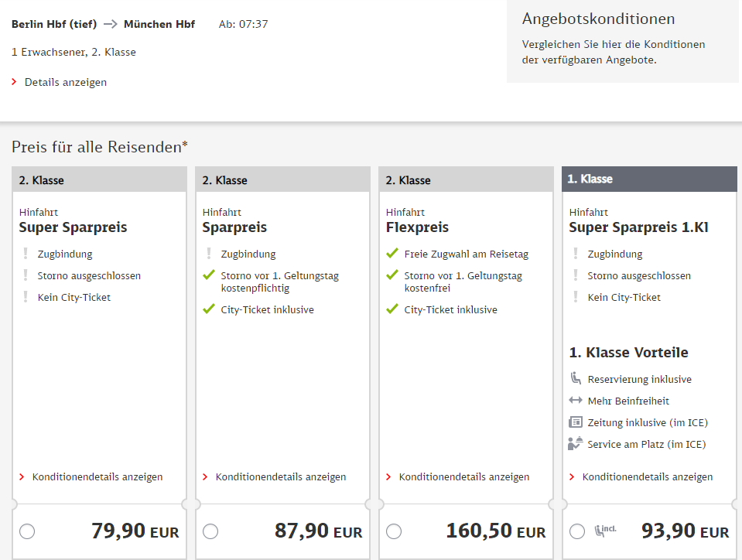Show Konditionendetails for Flexpreis

463,476
